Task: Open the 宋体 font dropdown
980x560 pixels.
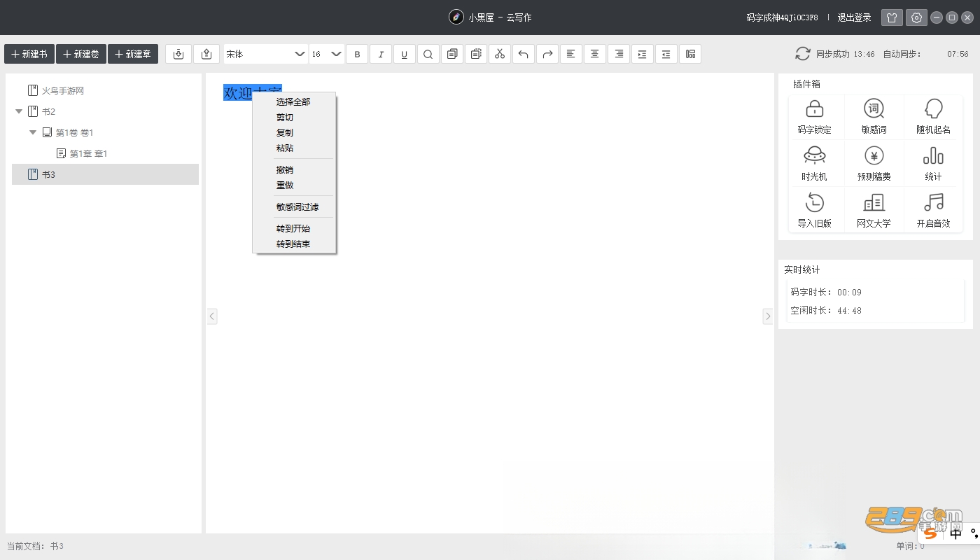Action: [x=265, y=54]
